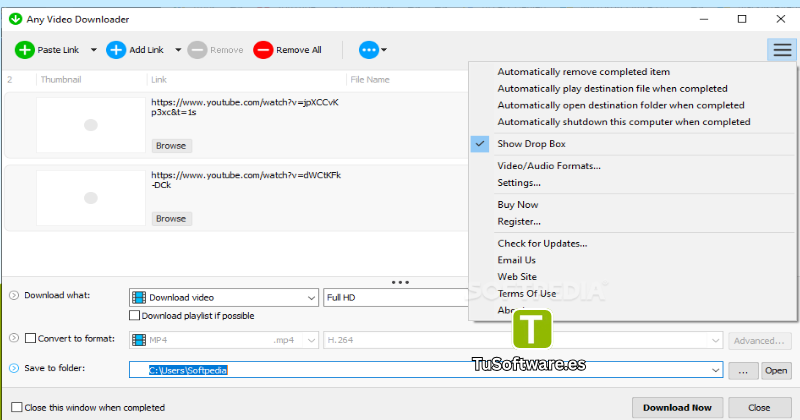Enable Download playlist if possible checkbox

point(135,315)
